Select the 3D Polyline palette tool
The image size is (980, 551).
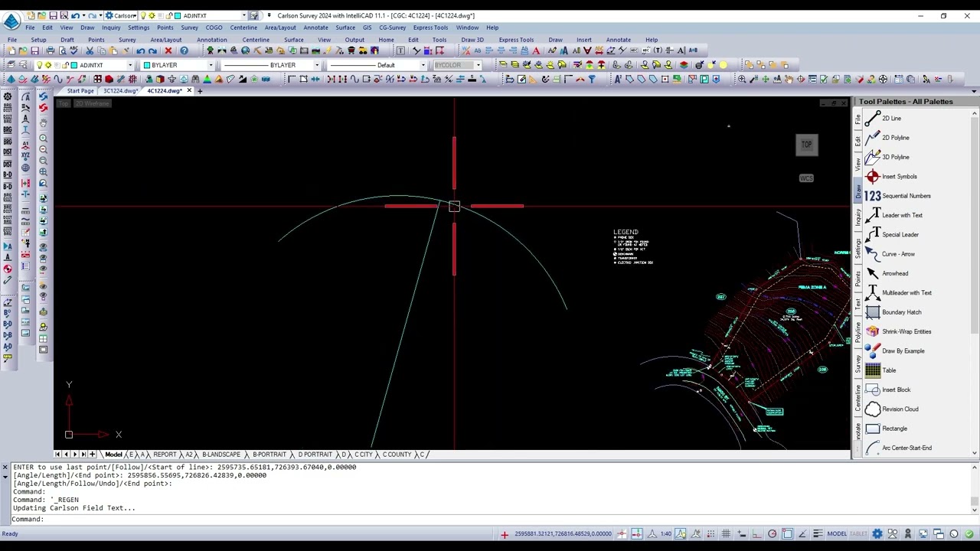[895, 157]
